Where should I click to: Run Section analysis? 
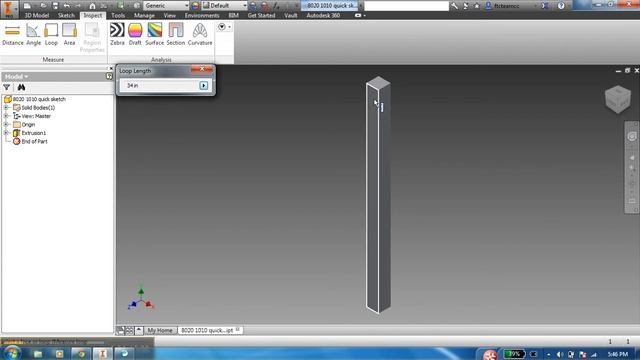click(x=176, y=34)
